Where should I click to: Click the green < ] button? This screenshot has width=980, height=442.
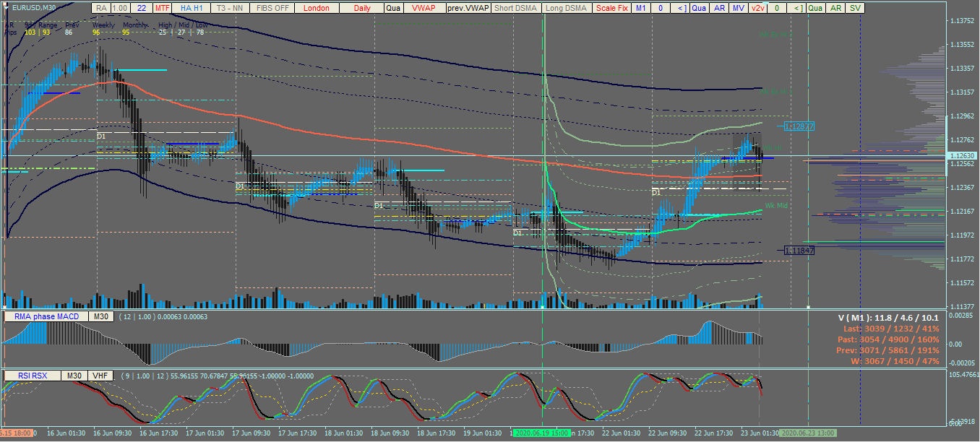pyautogui.click(x=796, y=8)
